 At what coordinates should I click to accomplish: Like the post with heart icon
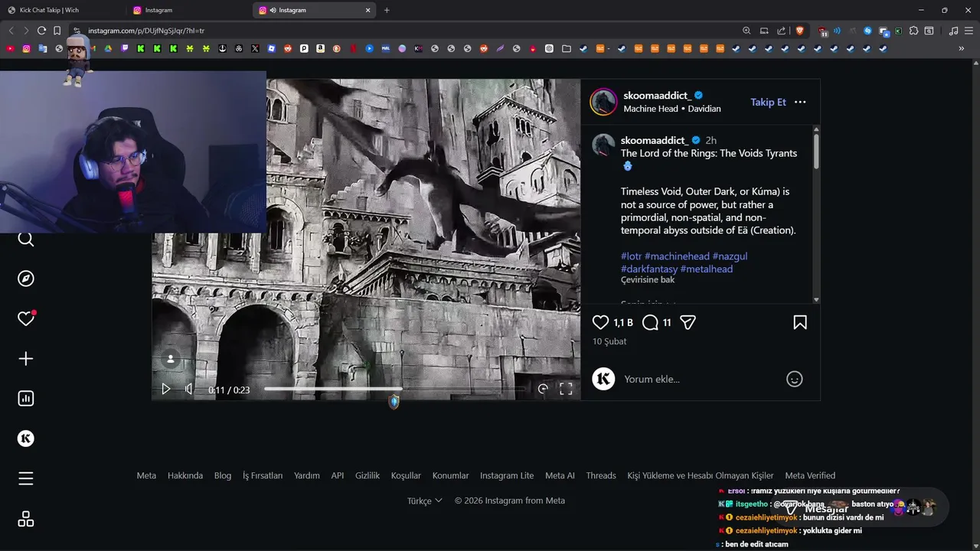tap(601, 323)
